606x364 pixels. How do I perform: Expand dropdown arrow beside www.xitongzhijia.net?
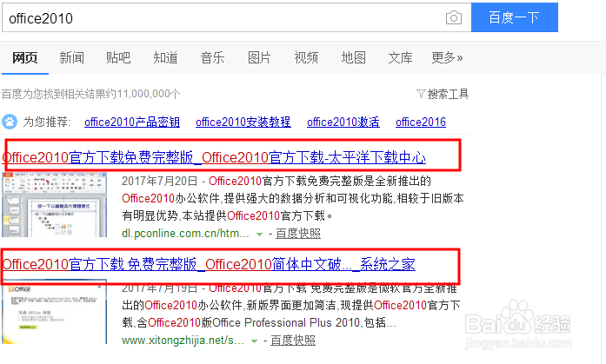[x=254, y=341]
